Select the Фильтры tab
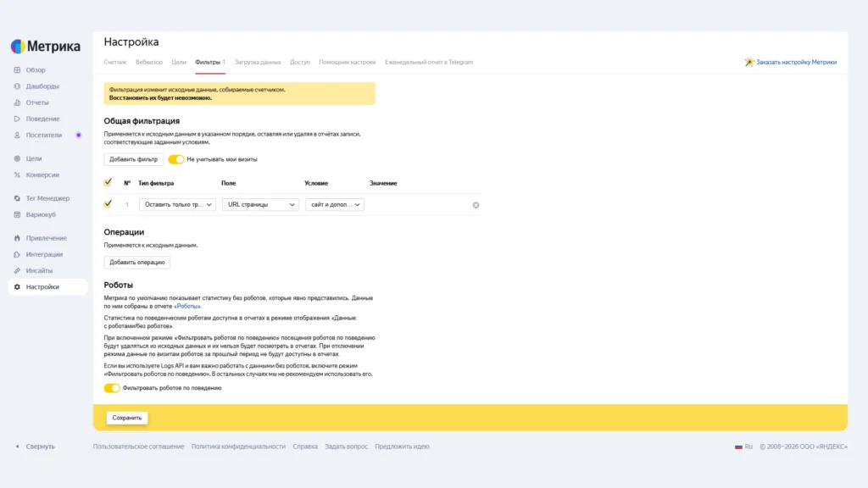868x488 pixels. (210, 62)
